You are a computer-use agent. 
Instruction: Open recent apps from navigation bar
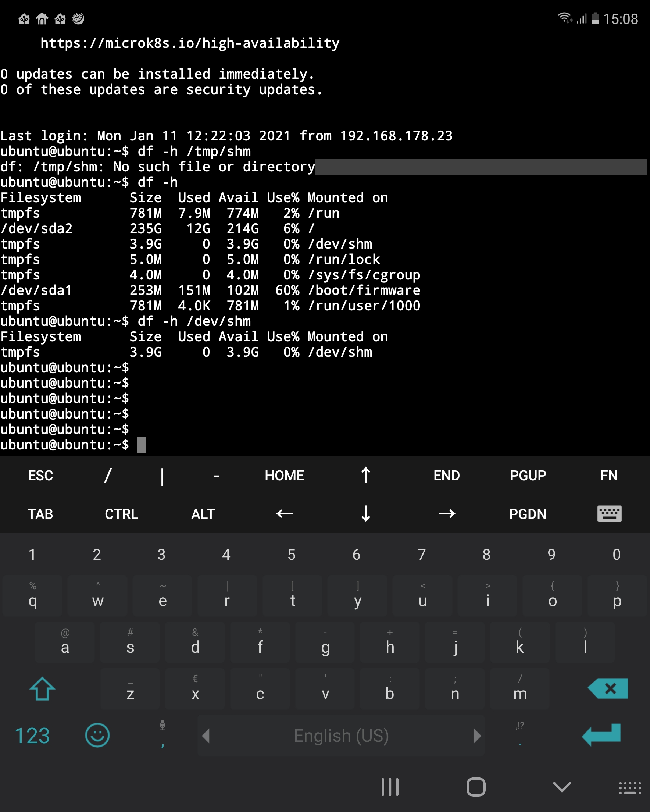coord(390,787)
